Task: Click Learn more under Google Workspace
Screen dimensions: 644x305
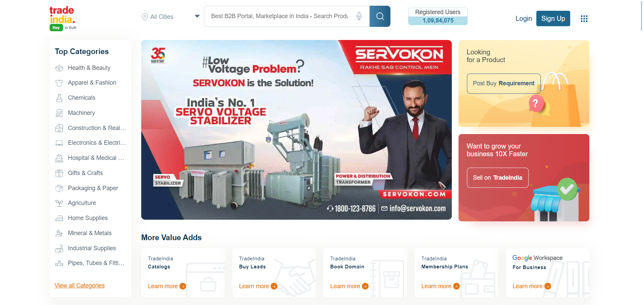Action: tap(532, 286)
